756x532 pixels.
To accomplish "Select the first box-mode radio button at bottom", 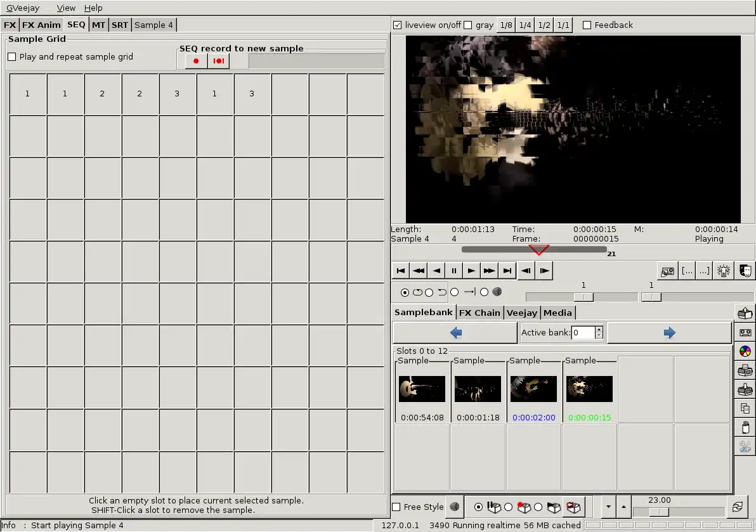I will tap(478, 507).
